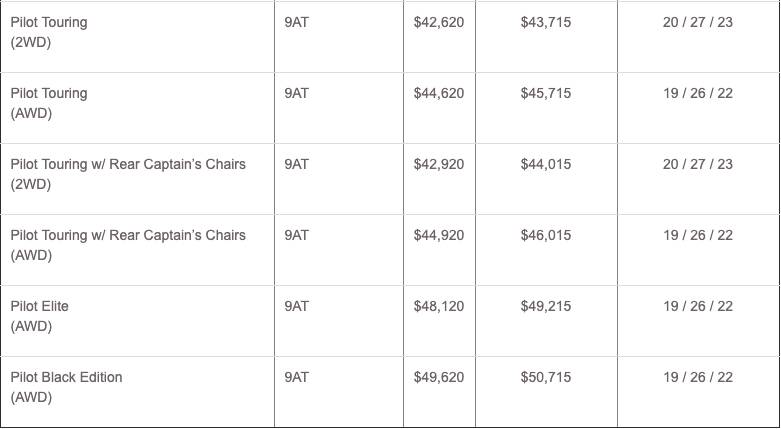Select the $49,215 Pilot Elite price
Image resolution: width=781 pixels, height=429 pixels.
click(x=546, y=306)
